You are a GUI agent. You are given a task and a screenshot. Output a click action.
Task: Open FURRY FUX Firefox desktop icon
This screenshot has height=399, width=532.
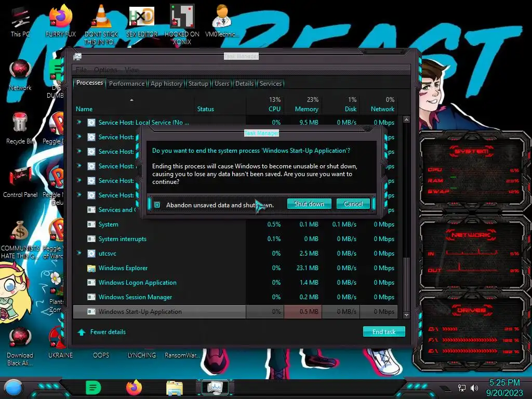61,20
